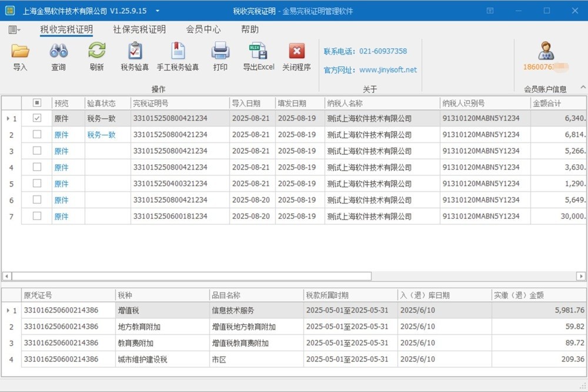Open the 会员中心 tab
The height and width of the screenshot is (392, 588).
click(203, 29)
